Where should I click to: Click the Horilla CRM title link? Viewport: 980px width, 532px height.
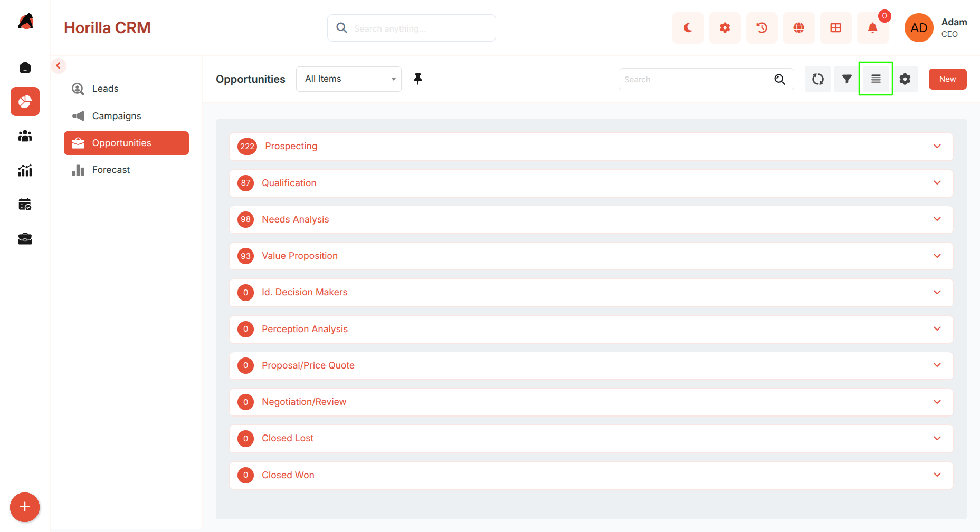click(x=107, y=28)
